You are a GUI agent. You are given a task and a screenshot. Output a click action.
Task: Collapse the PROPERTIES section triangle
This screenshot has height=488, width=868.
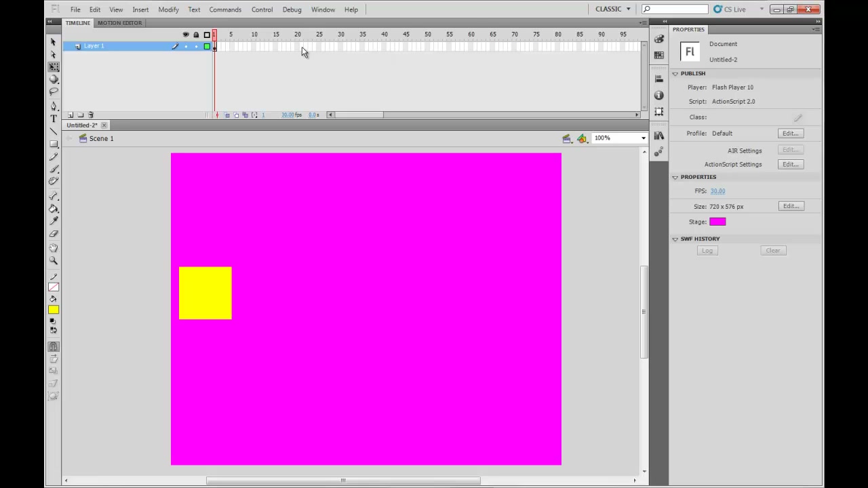(675, 177)
